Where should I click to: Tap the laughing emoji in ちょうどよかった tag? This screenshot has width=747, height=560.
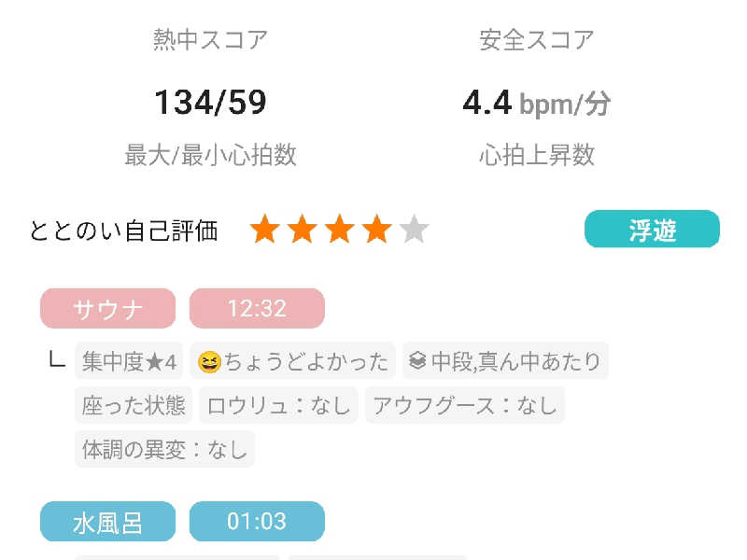(209, 362)
